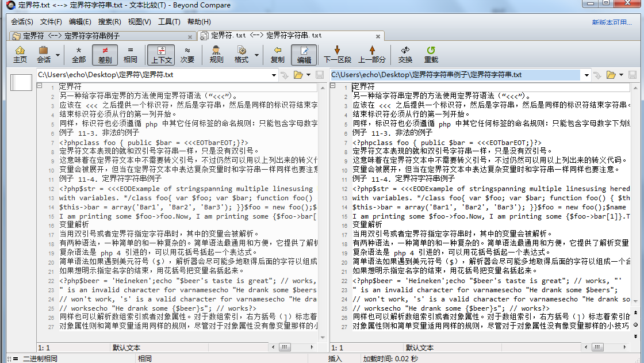This screenshot has width=644, height=363.
Task: Click the 规则 (Rules) toolbar icon
Action: (x=216, y=54)
